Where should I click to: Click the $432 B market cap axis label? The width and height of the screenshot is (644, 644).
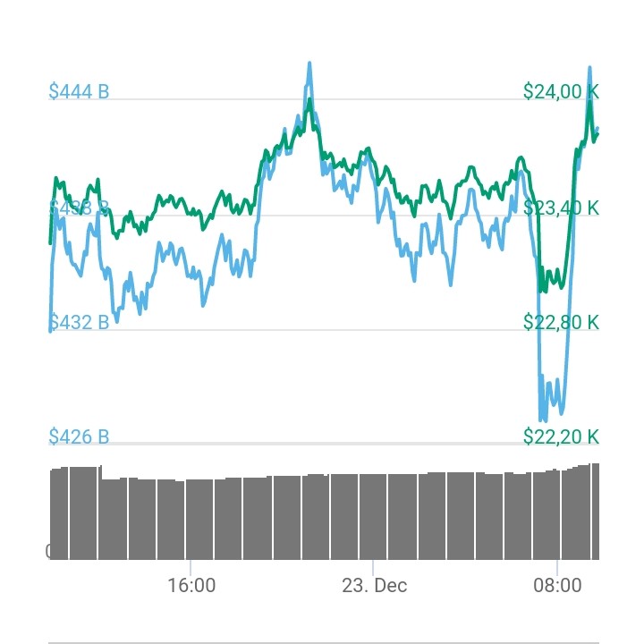pyautogui.click(x=79, y=322)
